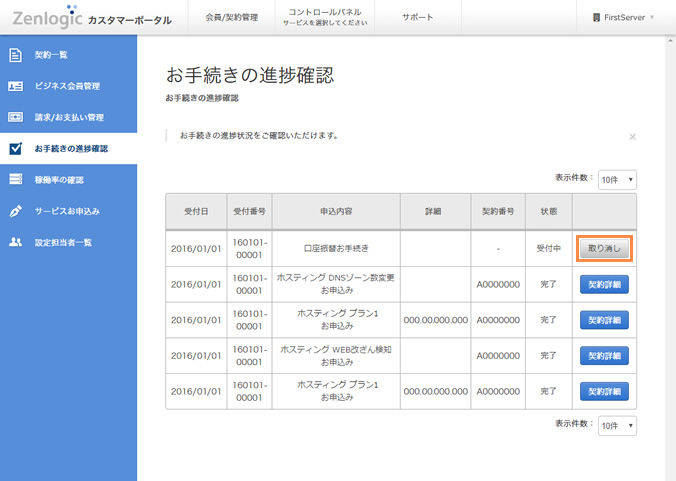Click 契約詳細 for WEB改ざん検知 row

coord(604,355)
